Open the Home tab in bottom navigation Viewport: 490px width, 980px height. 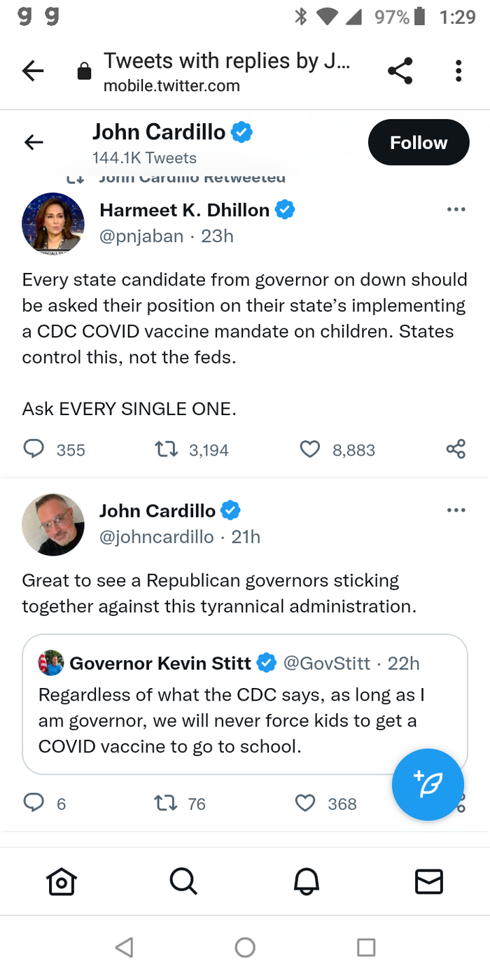(x=61, y=881)
